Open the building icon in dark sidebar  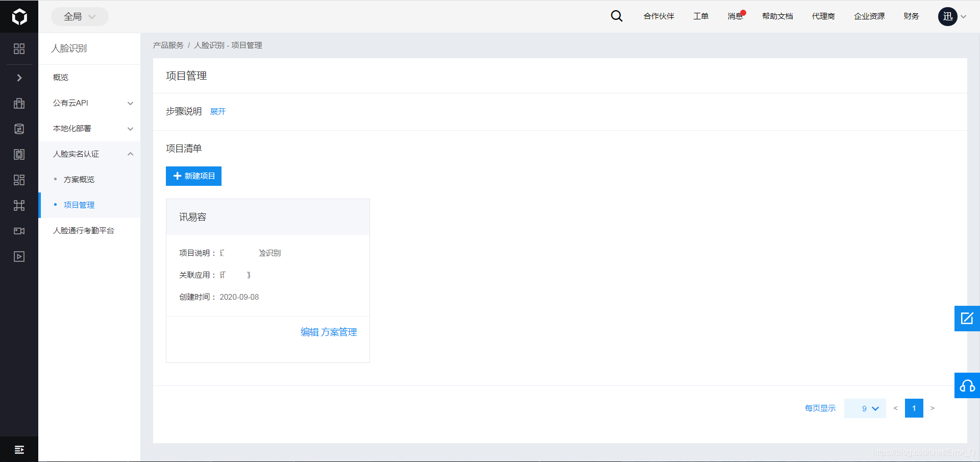click(19, 103)
